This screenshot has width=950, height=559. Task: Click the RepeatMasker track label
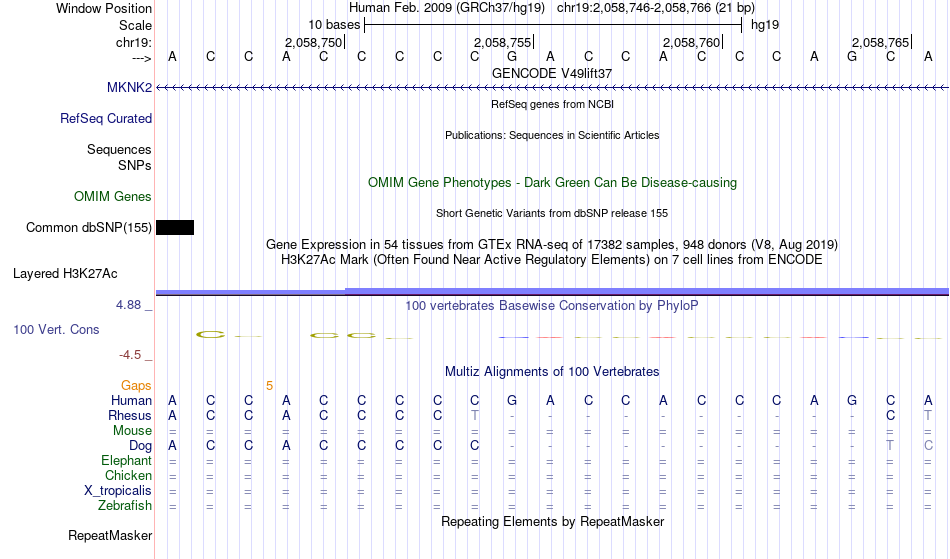click(110, 535)
